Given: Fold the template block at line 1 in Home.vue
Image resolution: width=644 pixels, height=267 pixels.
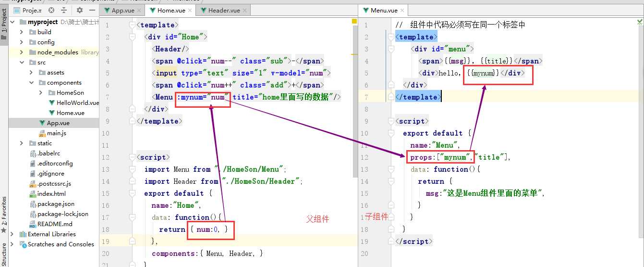Looking at the screenshot, I should point(133,25).
